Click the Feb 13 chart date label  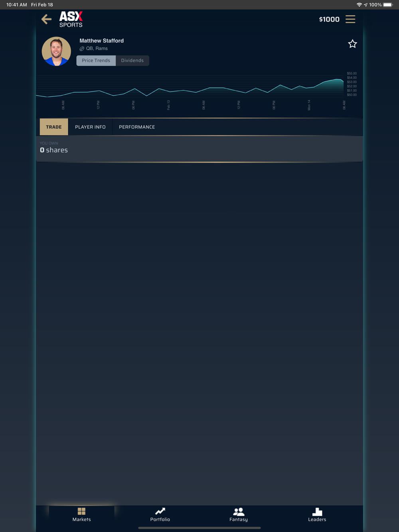[168, 105]
